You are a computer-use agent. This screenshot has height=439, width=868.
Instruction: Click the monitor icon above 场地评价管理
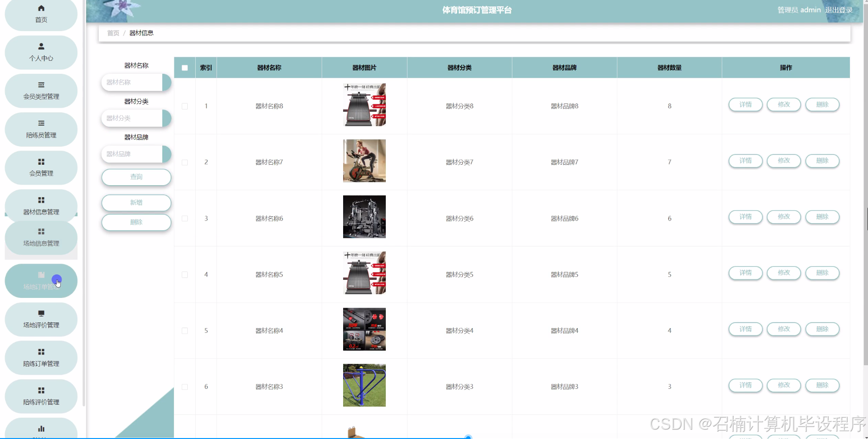point(41,314)
